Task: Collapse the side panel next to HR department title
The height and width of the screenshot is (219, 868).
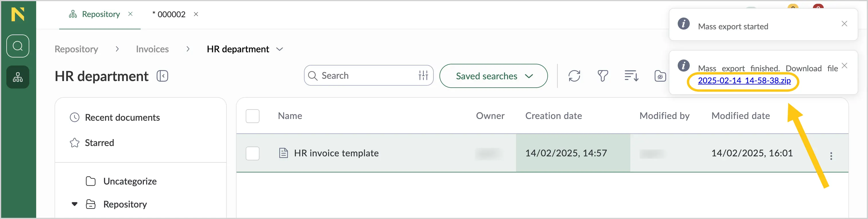Action: tap(162, 76)
